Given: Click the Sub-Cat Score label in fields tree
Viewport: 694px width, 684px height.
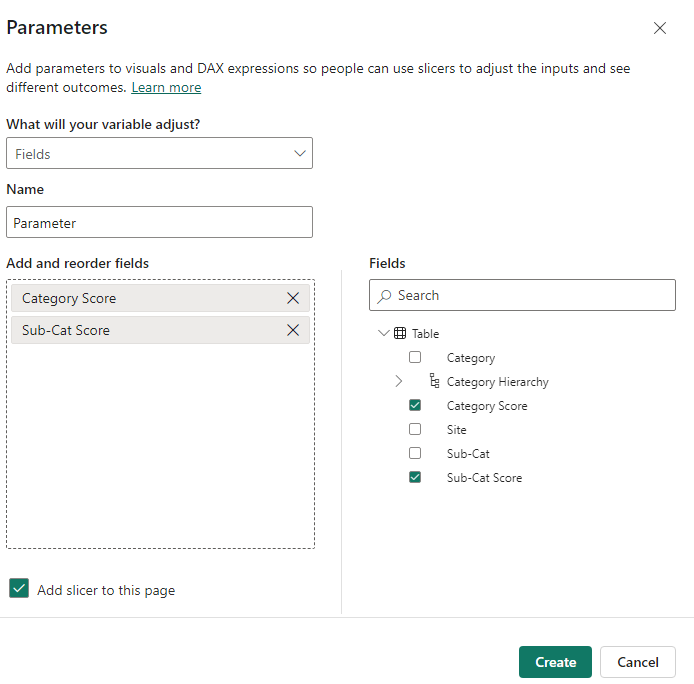Looking at the screenshot, I should pyautogui.click(x=484, y=477).
